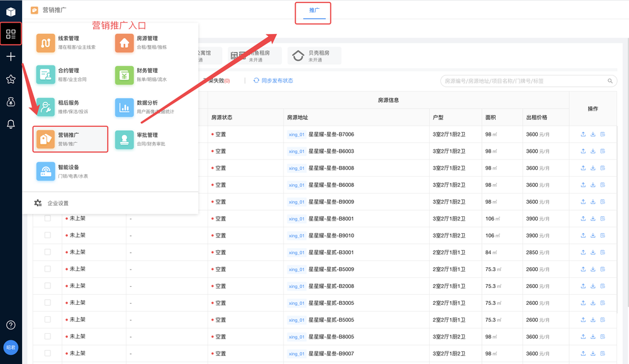
Task: Click upload icon for row B7006
Action: 583,135
